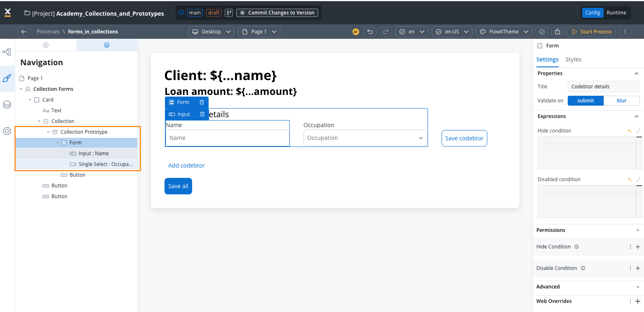The height and width of the screenshot is (312, 644).
Task: Click the Start Process button
Action: 592,32
